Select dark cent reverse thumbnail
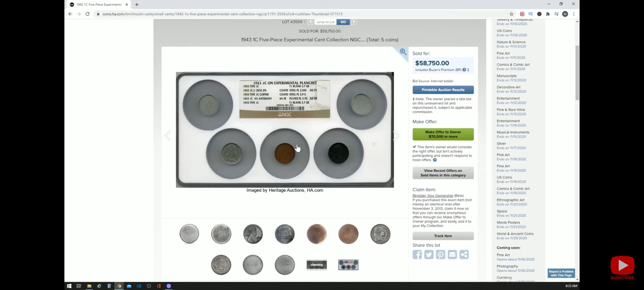The width and height of the screenshot is (644, 290). point(285,234)
